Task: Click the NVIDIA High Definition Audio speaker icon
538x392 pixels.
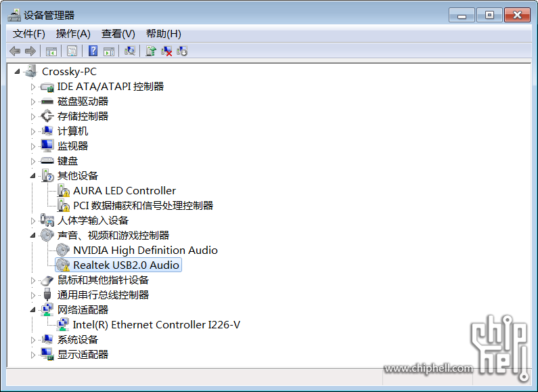Action: coord(63,250)
